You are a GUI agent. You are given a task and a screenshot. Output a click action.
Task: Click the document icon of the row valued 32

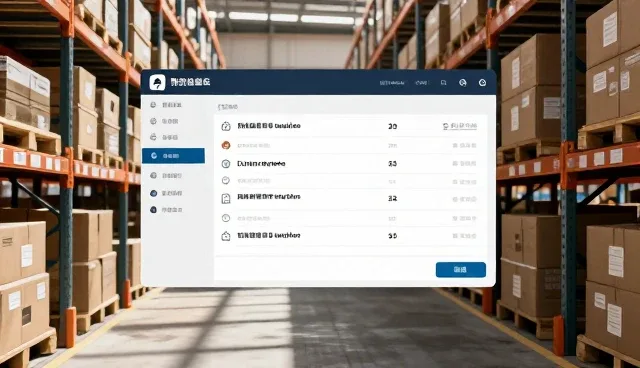point(226,199)
